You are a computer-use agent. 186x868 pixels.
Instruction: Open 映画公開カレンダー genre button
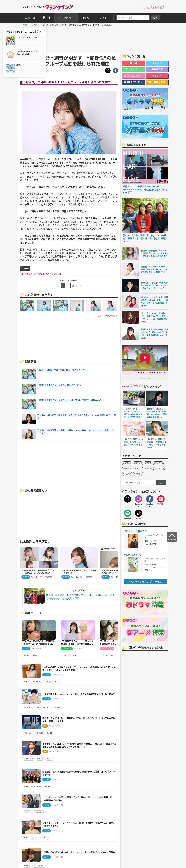(x=157, y=82)
